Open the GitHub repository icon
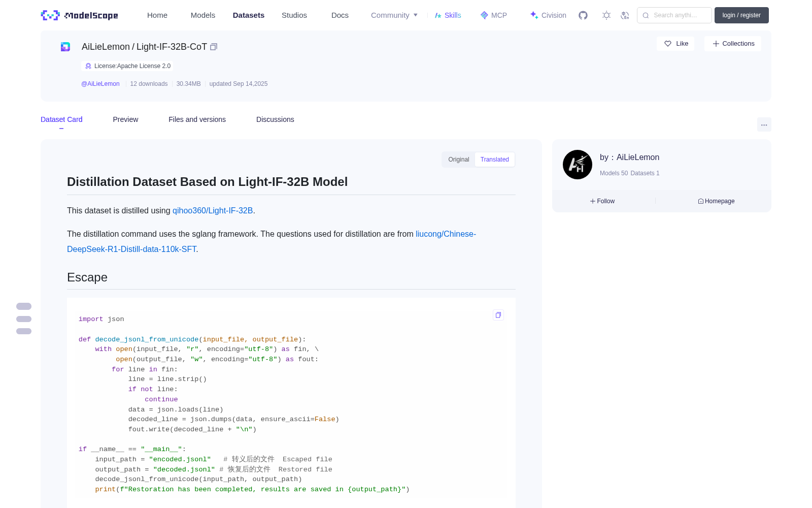812x508 pixels. 583,15
